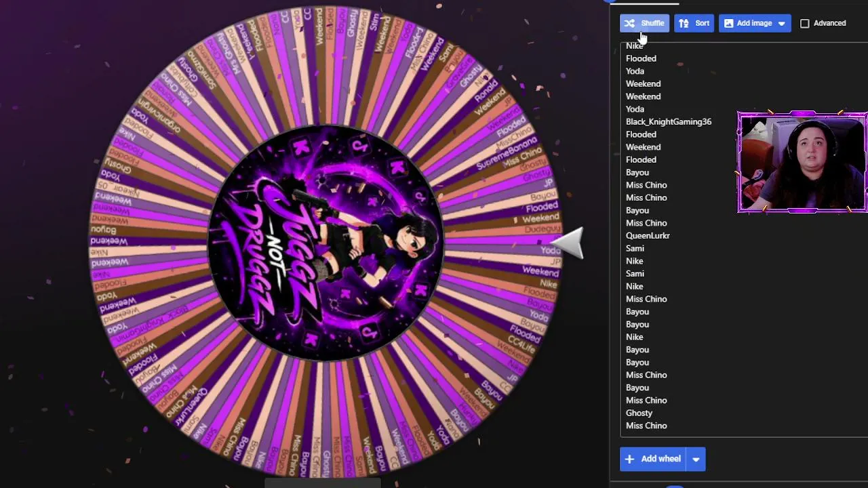Image resolution: width=868 pixels, height=488 pixels.
Task: Enable the Advanced checkbox
Action: coord(805,24)
